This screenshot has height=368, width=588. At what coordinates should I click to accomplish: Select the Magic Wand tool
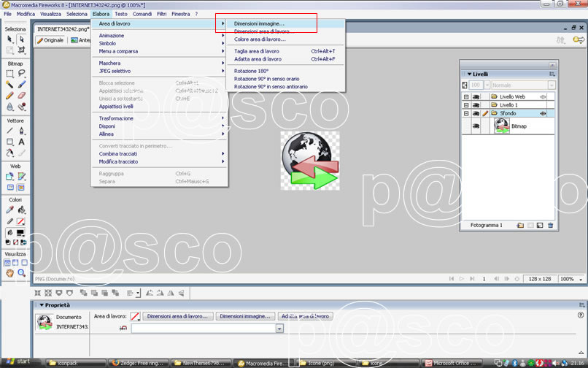9,85
